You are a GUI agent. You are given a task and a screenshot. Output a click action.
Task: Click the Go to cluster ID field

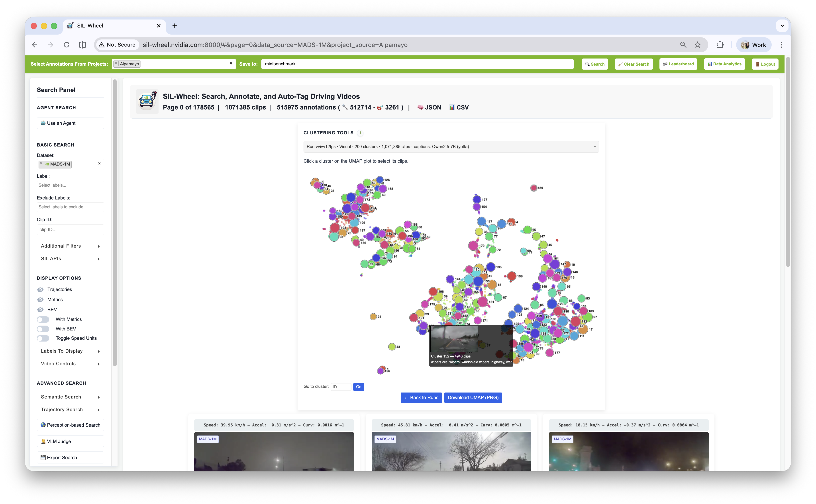340,387
